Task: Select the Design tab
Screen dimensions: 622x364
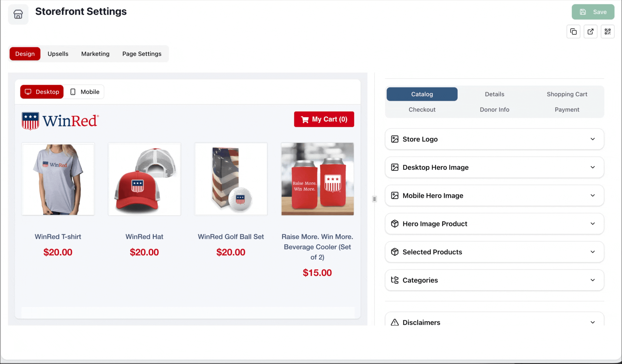Action: tap(25, 54)
